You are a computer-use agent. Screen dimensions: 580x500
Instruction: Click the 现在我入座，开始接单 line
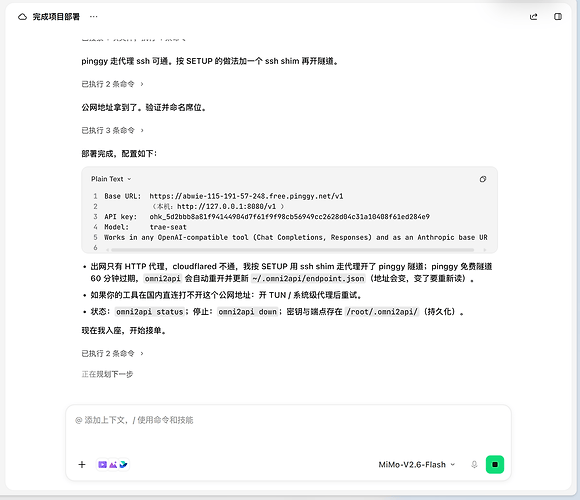point(124,330)
